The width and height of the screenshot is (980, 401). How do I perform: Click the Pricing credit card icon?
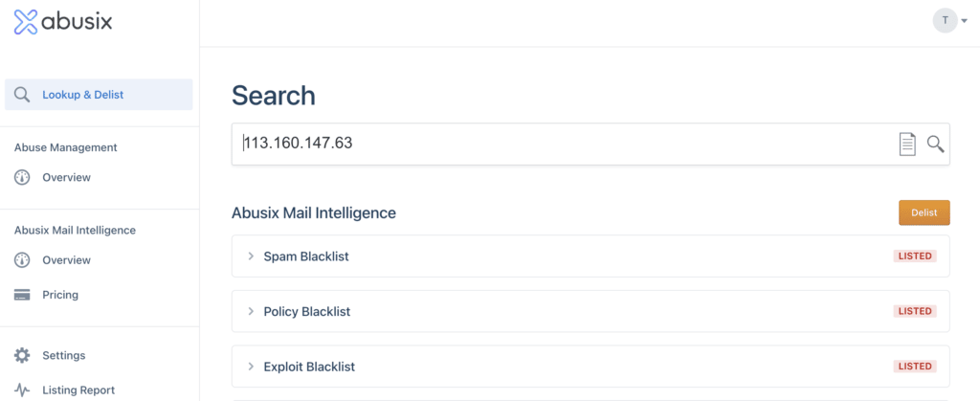[x=22, y=295]
